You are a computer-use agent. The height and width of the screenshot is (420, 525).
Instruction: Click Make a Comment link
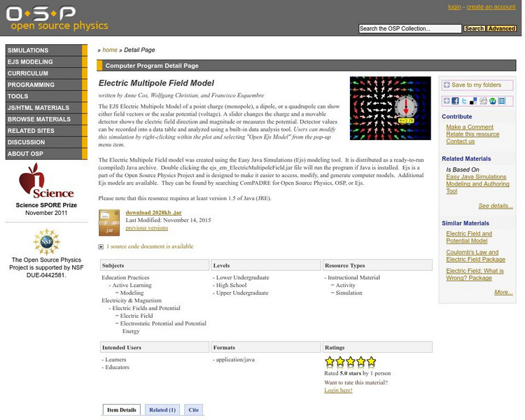470,127
